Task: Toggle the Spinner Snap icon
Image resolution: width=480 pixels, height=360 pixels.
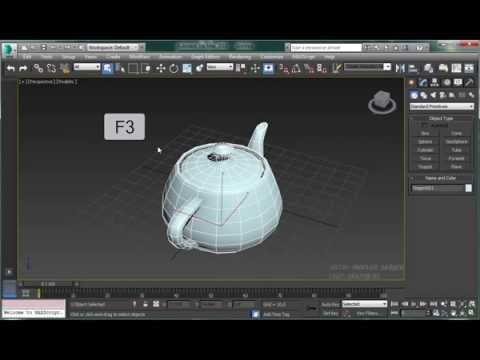Action: (x=322, y=68)
